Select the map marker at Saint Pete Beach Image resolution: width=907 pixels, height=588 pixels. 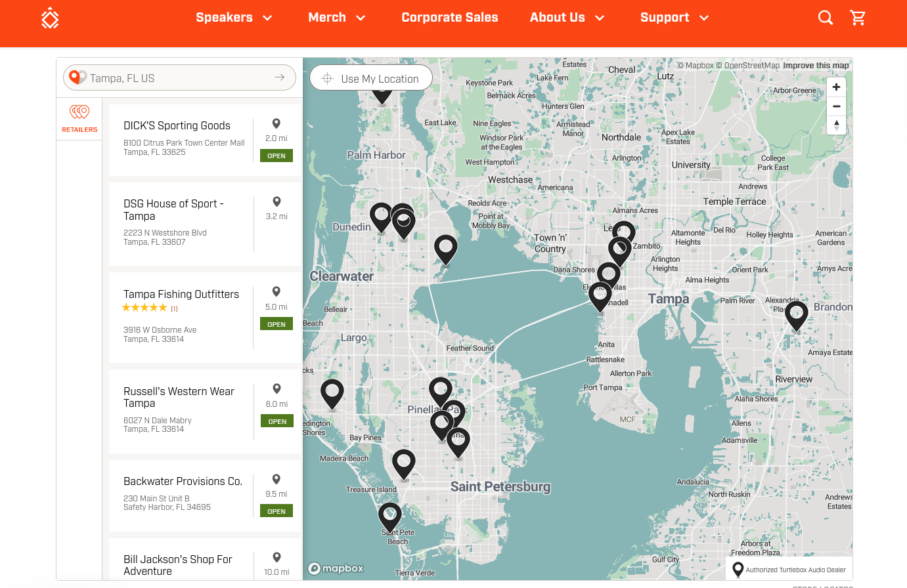[389, 517]
